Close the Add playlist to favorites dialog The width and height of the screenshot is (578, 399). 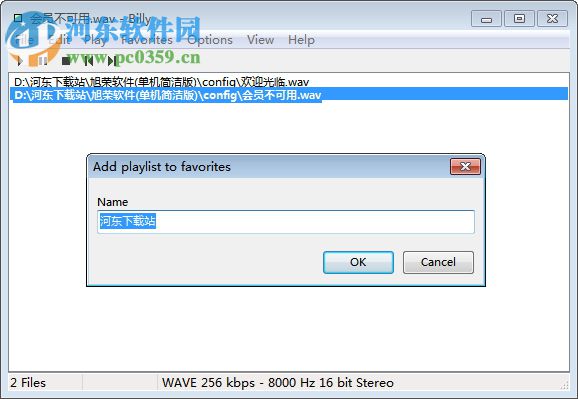[465, 167]
